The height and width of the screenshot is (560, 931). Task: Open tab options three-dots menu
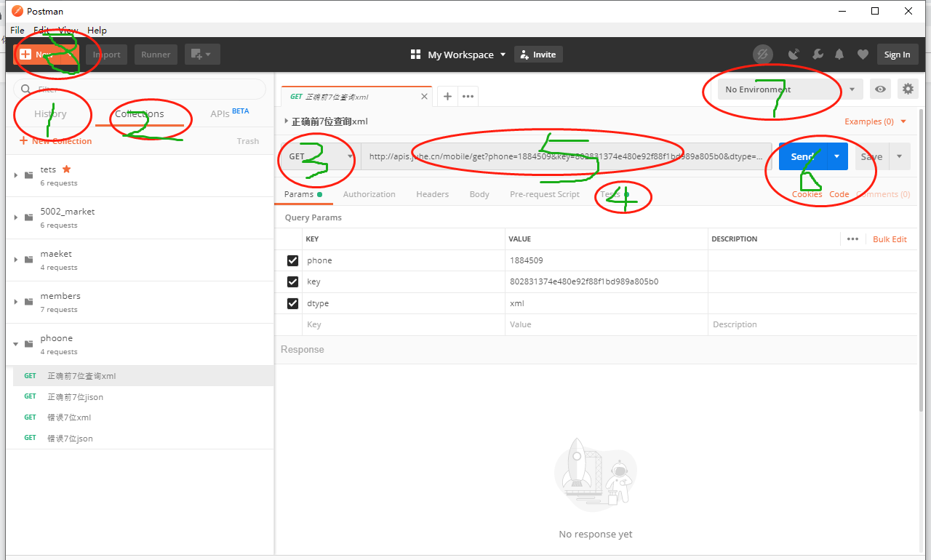click(468, 97)
